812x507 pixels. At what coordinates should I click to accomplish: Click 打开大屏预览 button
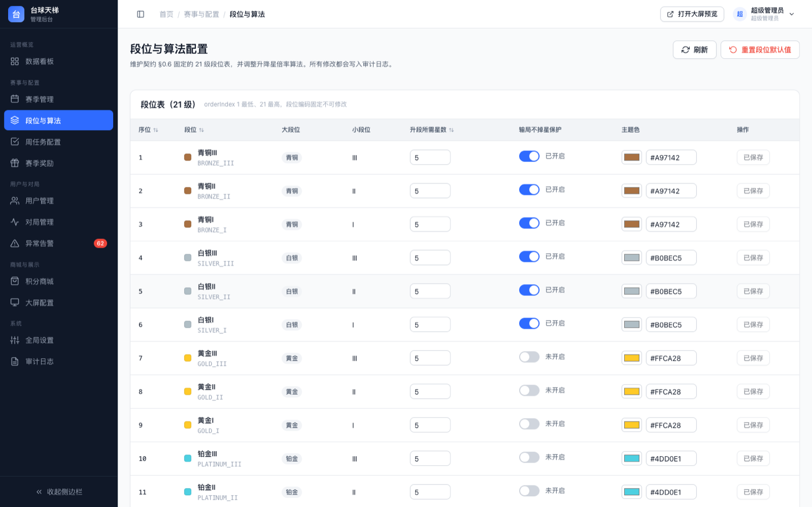point(692,14)
